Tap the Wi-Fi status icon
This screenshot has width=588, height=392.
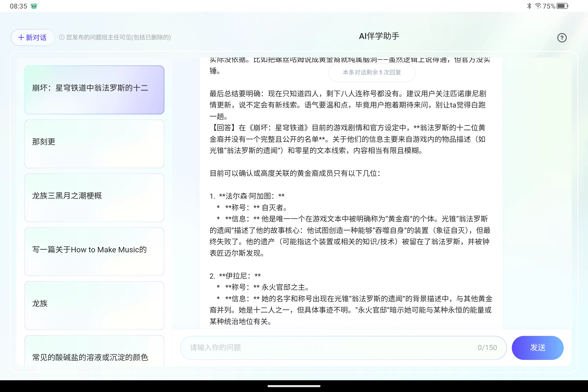(x=538, y=6)
